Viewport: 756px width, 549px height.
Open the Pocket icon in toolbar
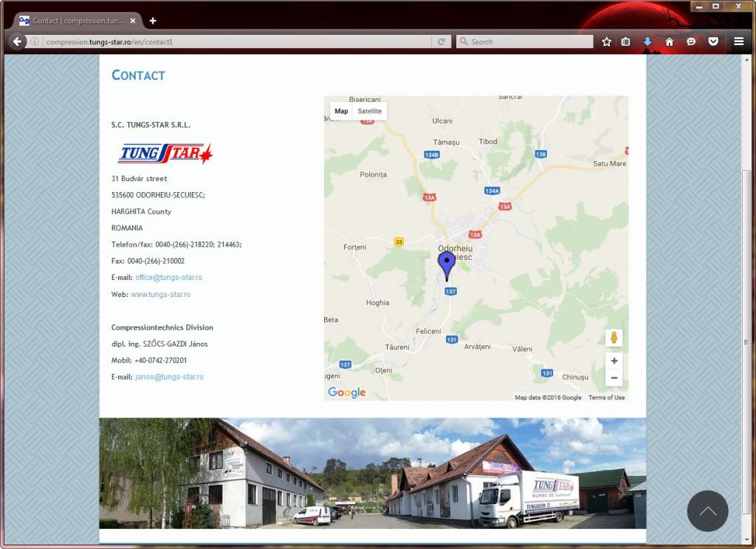713,42
